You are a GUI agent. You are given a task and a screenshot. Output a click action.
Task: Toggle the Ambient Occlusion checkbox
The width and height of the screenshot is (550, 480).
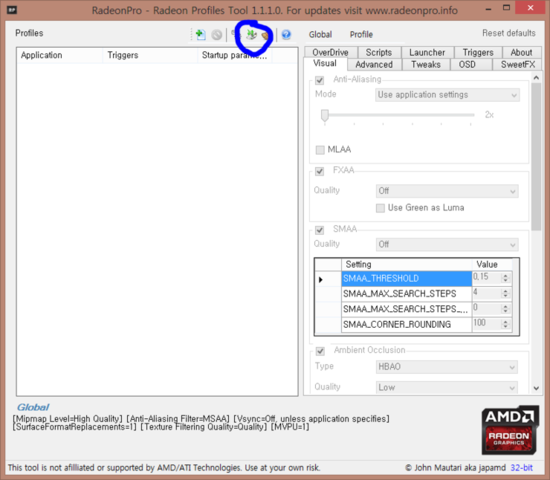(320, 351)
